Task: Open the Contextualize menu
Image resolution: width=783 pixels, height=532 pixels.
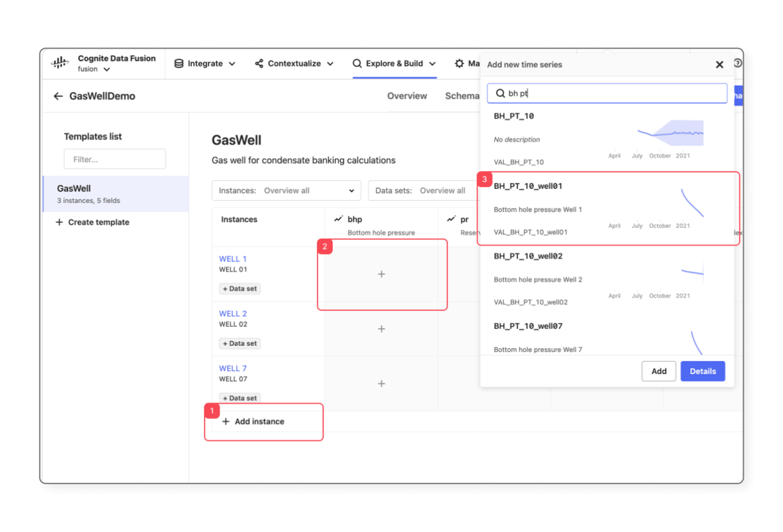Action: (295, 63)
